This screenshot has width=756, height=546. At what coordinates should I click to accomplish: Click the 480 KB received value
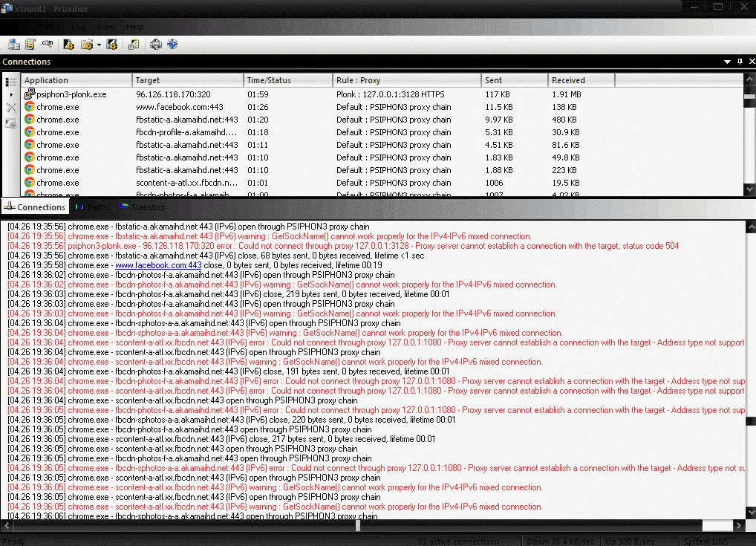[x=566, y=120]
